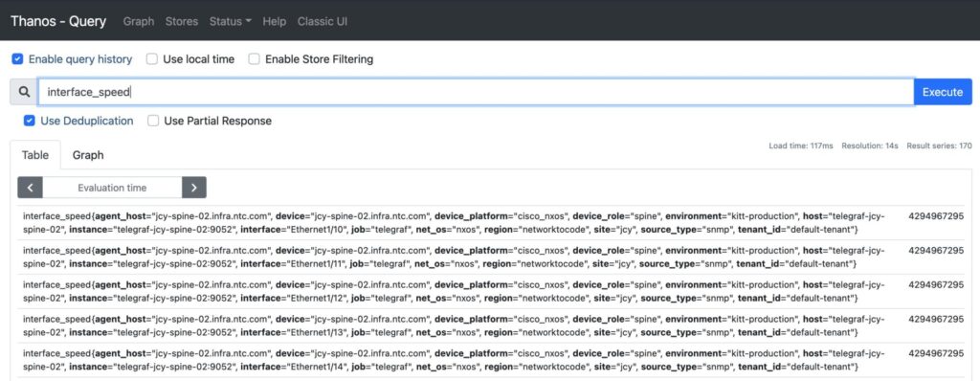
Task: Click the Result series: 170 text
Action: 939,146
